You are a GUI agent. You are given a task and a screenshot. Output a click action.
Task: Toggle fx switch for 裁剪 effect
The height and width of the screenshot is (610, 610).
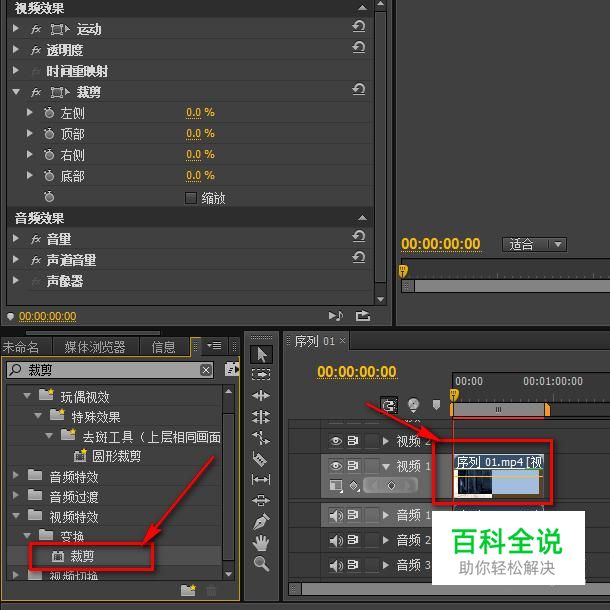[36, 92]
